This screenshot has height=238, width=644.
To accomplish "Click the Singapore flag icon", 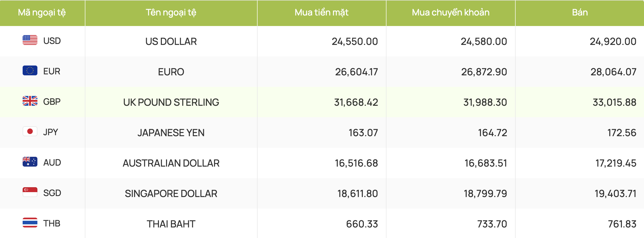I will pyautogui.click(x=30, y=192).
